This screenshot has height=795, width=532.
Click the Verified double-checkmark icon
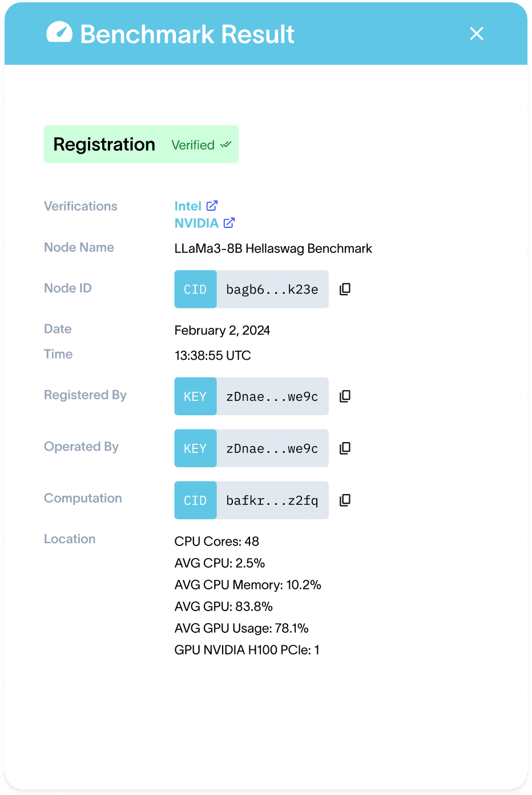226,144
